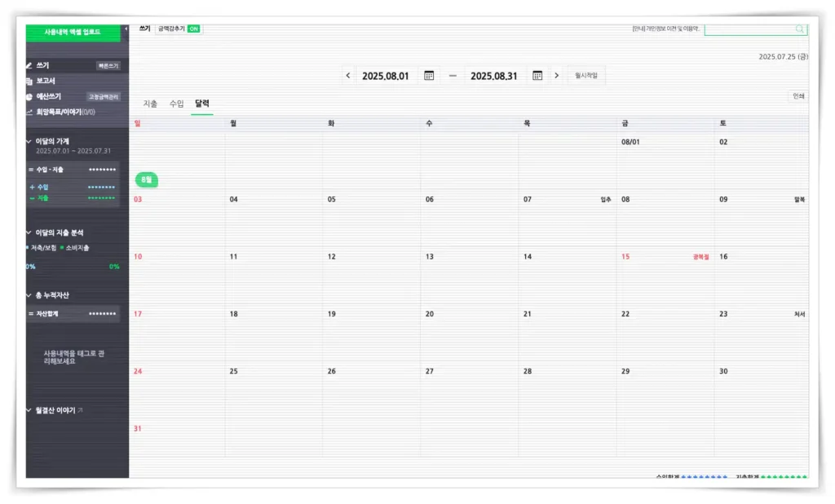Collapse 이달의 지출 분석 section

[x=29, y=232]
